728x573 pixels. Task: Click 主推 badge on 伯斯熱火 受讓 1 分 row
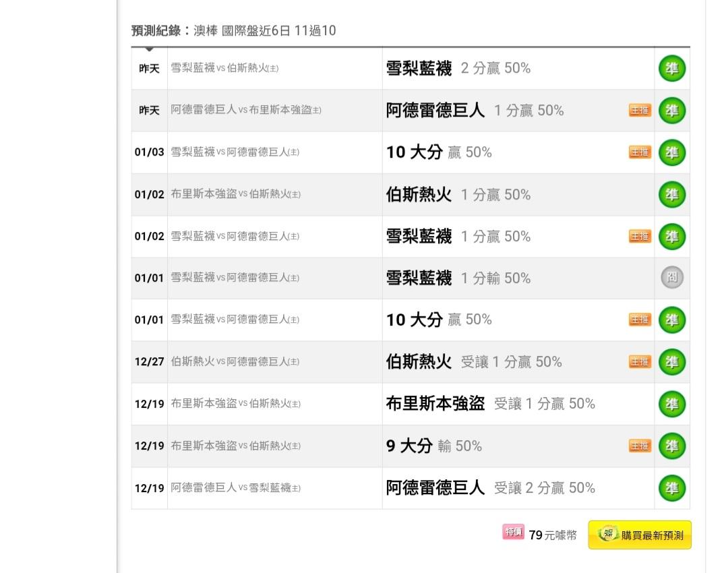pos(640,362)
